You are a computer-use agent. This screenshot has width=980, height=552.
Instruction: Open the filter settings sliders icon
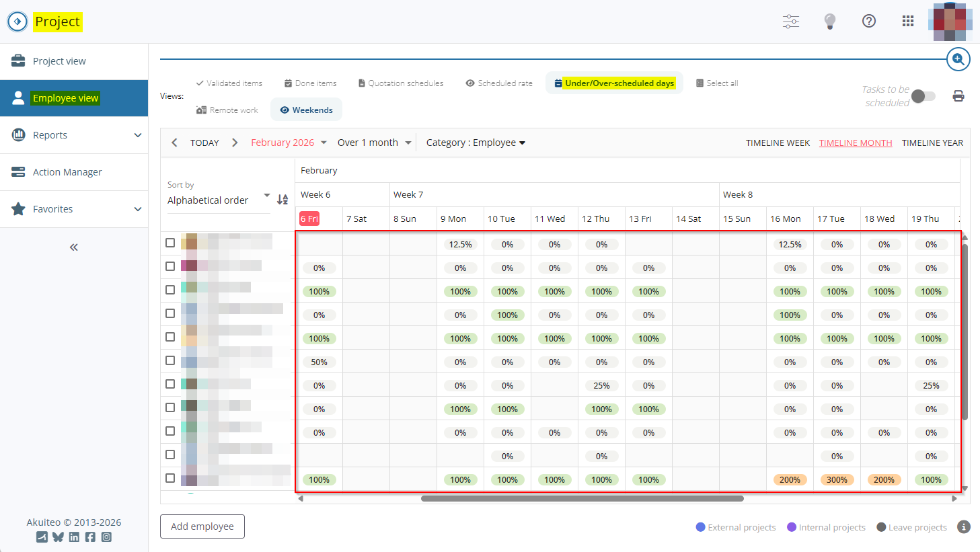(x=791, y=22)
